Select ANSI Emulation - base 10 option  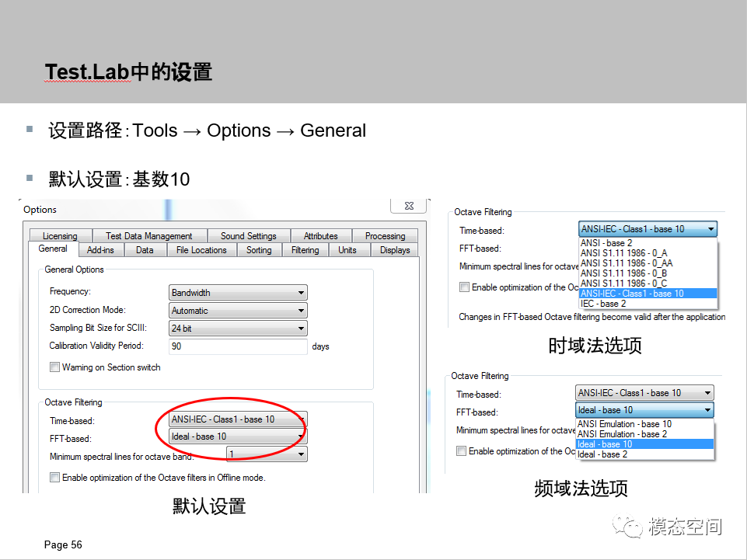point(644,424)
